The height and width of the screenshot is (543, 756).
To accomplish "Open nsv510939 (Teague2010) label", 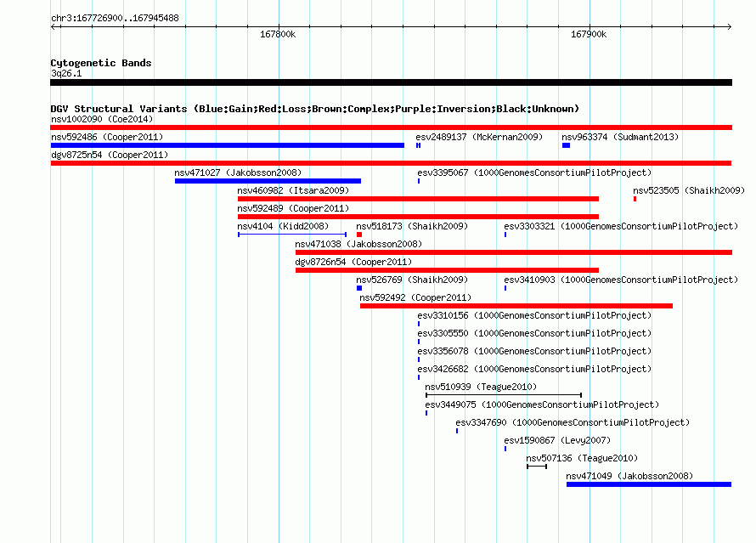I will pyautogui.click(x=481, y=387).
